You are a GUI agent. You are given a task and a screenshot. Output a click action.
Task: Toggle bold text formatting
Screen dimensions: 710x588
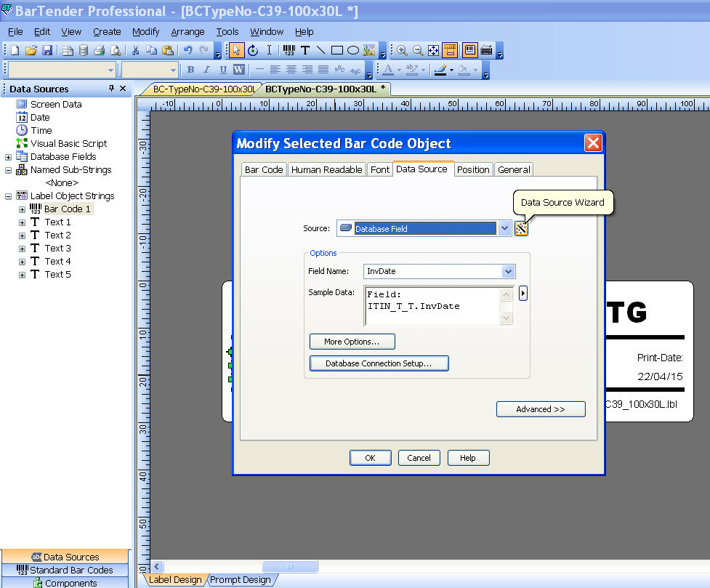pyautogui.click(x=190, y=70)
